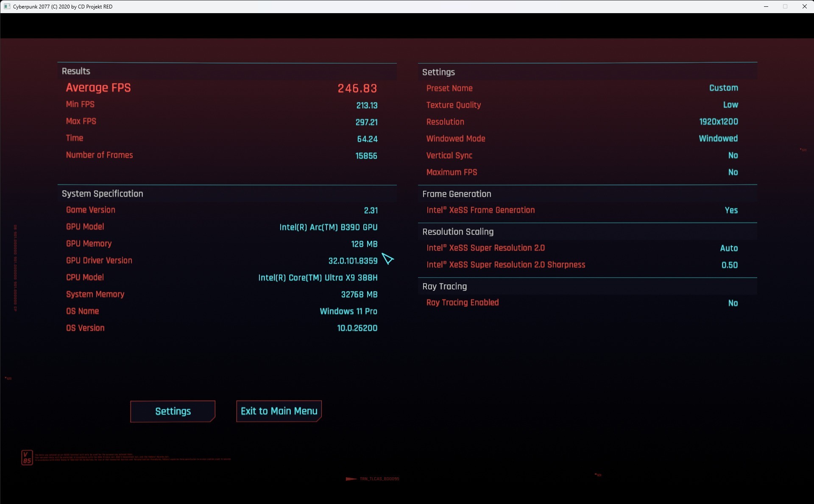Click the red arrow TRN_TLCAS marker

(x=351, y=479)
